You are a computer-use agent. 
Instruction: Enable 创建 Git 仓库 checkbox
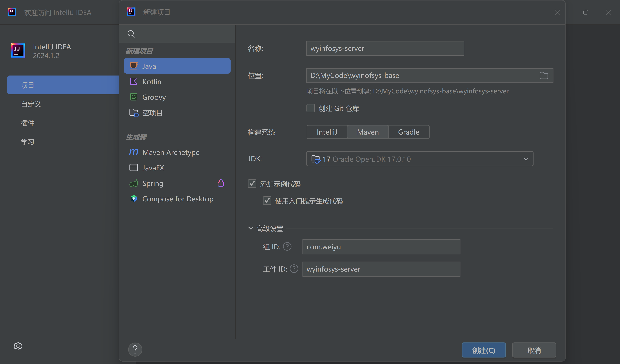pyautogui.click(x=310, y=108)
